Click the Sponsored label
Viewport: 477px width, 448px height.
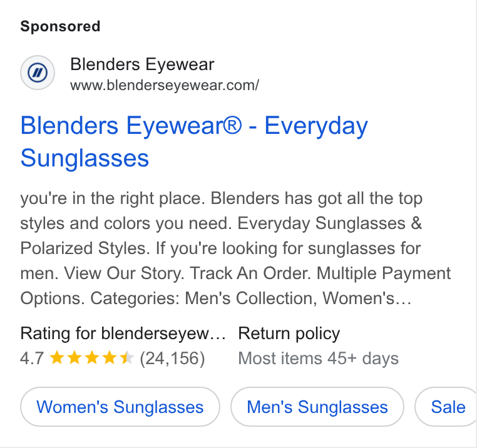(x=60, y=26)
